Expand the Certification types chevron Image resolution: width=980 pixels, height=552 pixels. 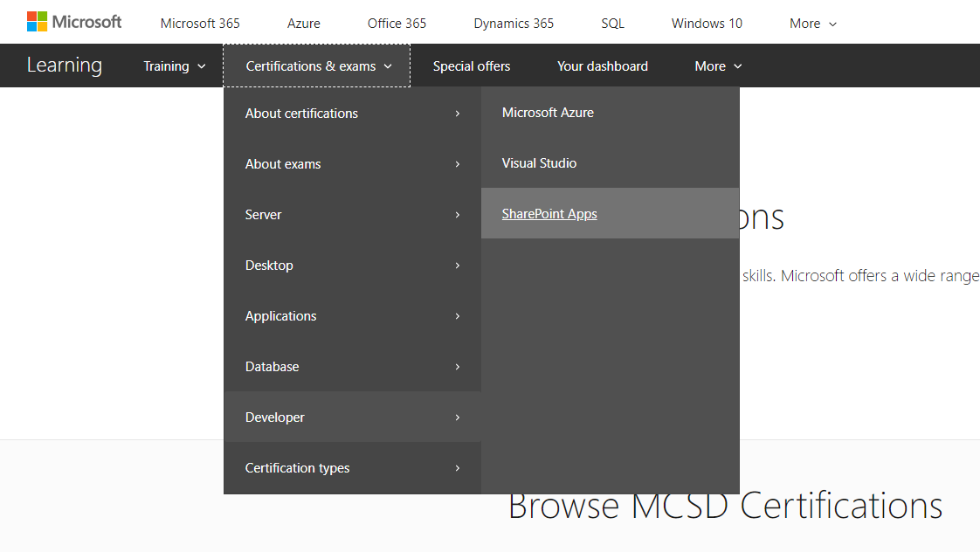tap(457, 468)
